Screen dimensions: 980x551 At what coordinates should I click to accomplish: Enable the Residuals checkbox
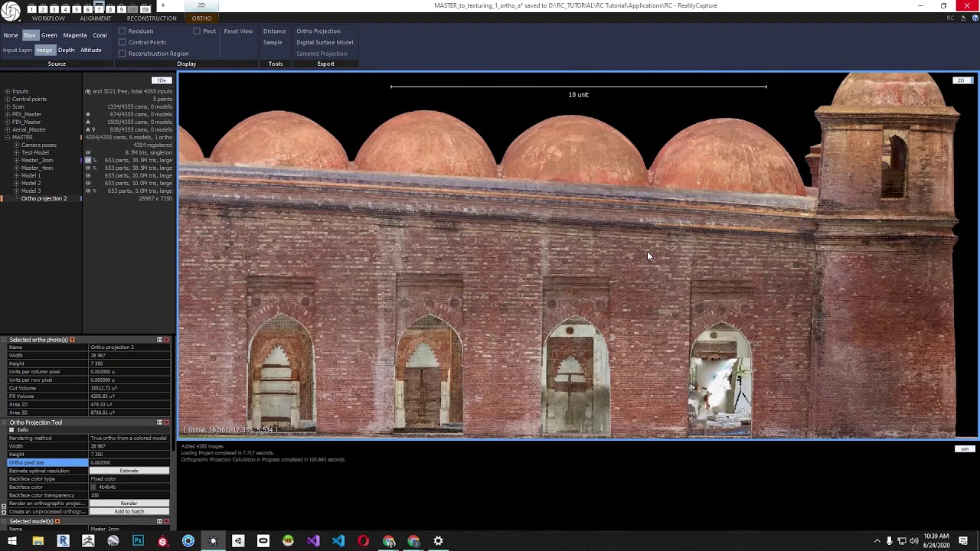[x=122, y=31]
